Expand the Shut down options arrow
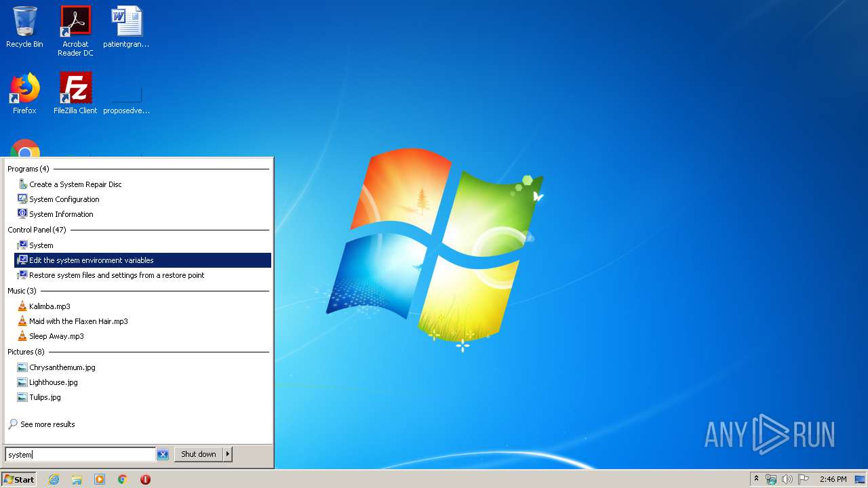This screenshot has width=868, height=488. coord(228,454)
